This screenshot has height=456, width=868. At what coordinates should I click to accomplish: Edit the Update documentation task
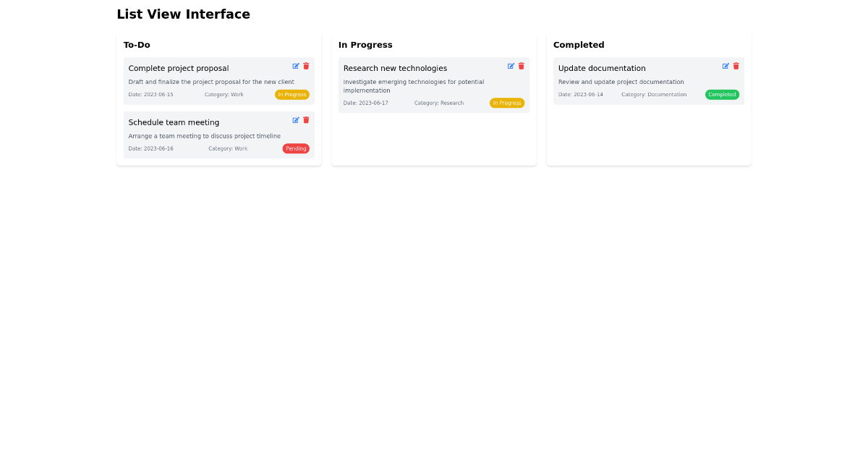click(x=726, y=66)
